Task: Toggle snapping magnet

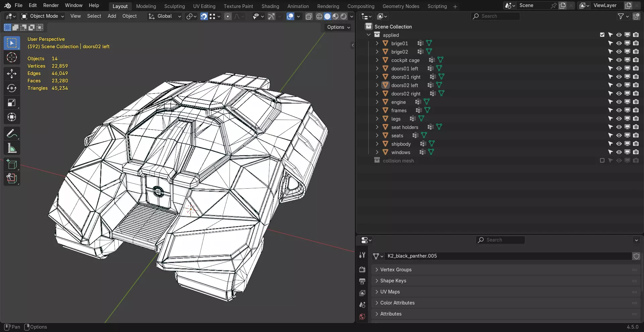Action: coord(204,16)
